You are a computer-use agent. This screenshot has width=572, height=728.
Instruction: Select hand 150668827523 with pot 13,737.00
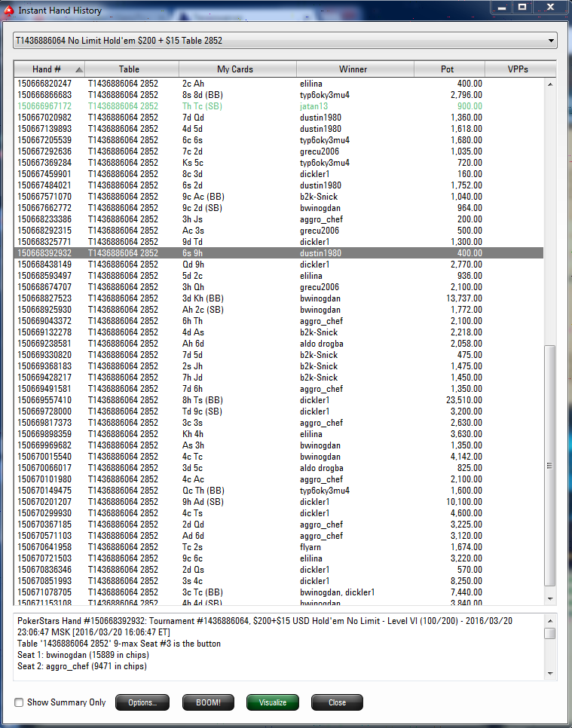click(279, 298)
